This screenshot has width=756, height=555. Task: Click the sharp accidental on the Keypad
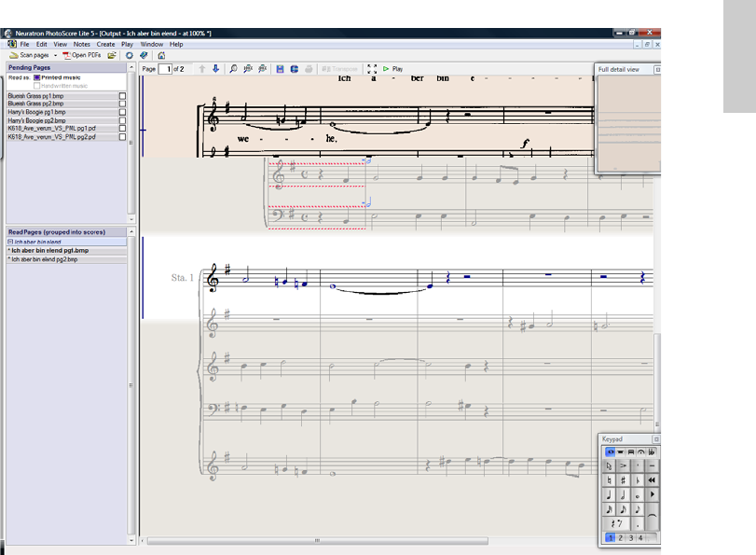coord(622,479)
